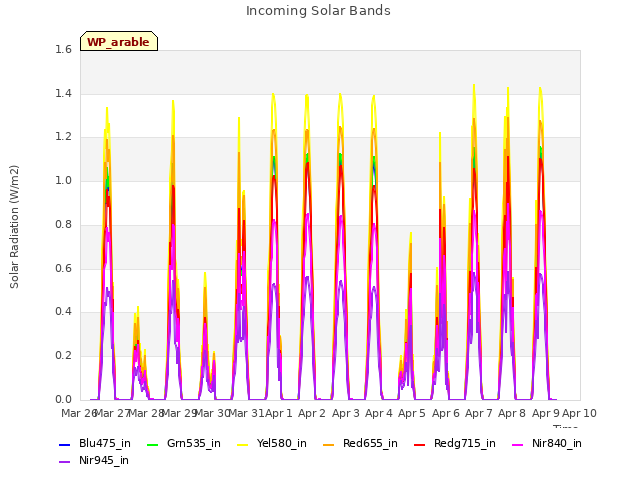The height and width of the screenshot is (480, 640).
Task: Click the magenta Nir840_in legend swatch
Action: point(518,444)
